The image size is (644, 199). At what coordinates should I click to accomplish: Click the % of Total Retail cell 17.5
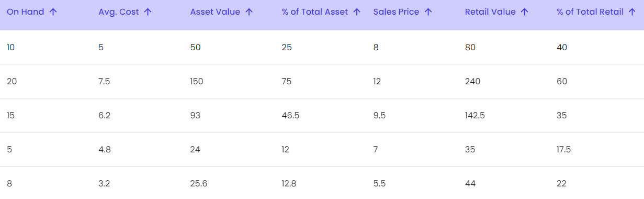[563, 149]
